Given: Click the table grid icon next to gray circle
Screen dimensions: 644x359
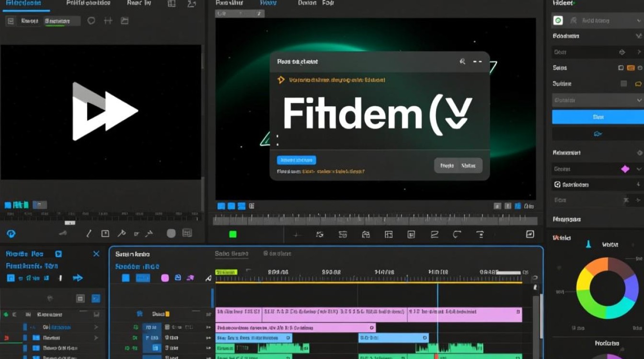Looking at the screenshot, I should click(187, 233).
